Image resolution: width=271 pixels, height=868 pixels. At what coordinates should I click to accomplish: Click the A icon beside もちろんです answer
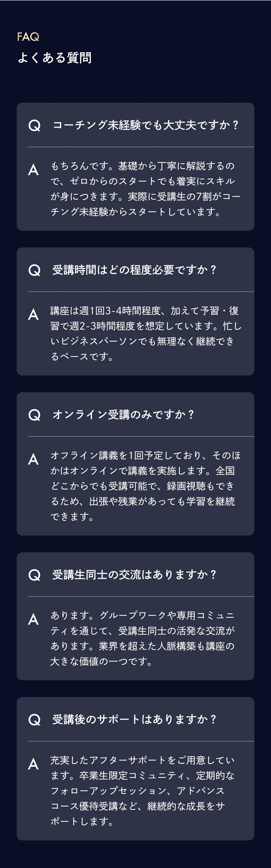pyautogui.click(x=33, y=169)
